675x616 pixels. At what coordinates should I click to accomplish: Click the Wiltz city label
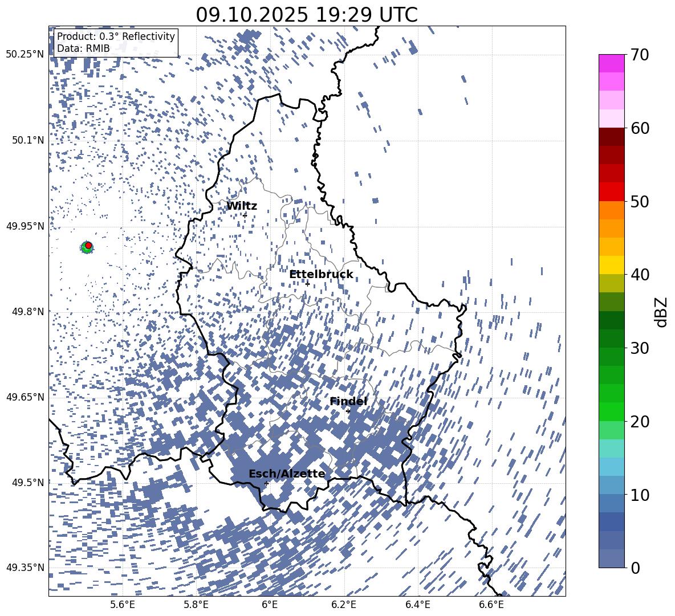pyautogui.click(x=242, y=206)
